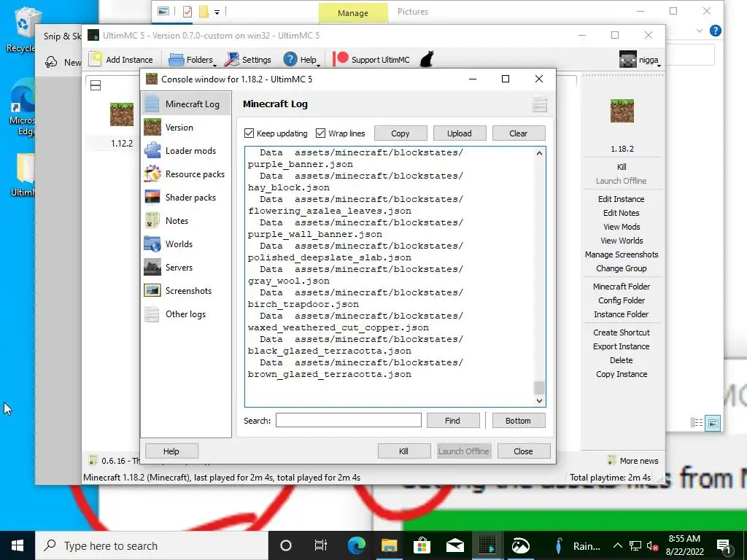Click the log scrollbar down arrow
This screenshot has height=560, width=747.
pos(539,401)
